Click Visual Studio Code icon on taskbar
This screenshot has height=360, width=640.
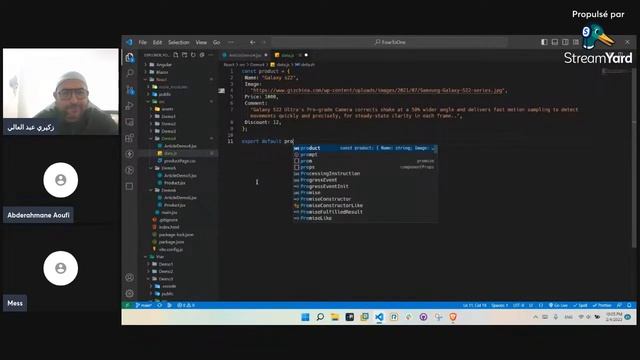pos(379,317)
